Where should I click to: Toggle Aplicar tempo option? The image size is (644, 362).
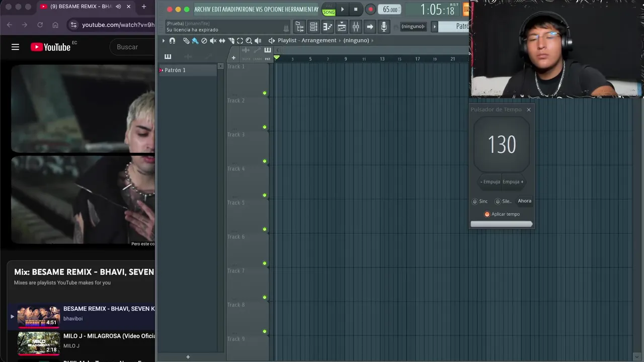pyautogui.click(x=487, y=214)
